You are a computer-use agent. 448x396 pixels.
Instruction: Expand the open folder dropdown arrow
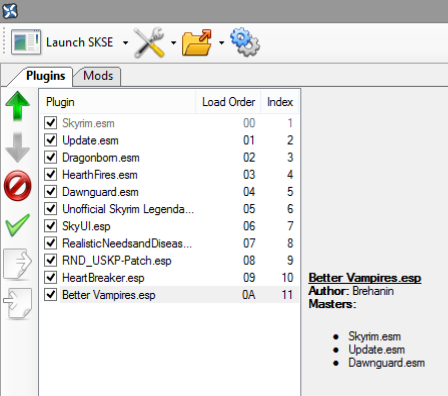[221, 43]
